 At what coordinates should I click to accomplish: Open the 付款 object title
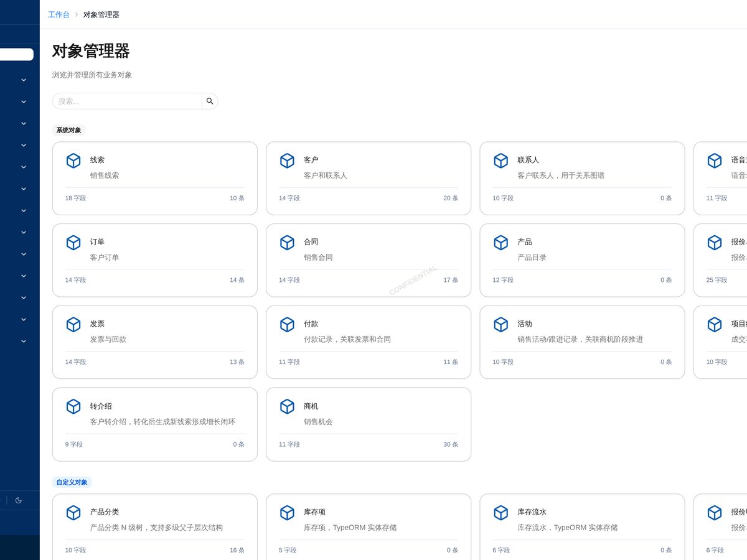pyautogui.click(x=311, y=324)
